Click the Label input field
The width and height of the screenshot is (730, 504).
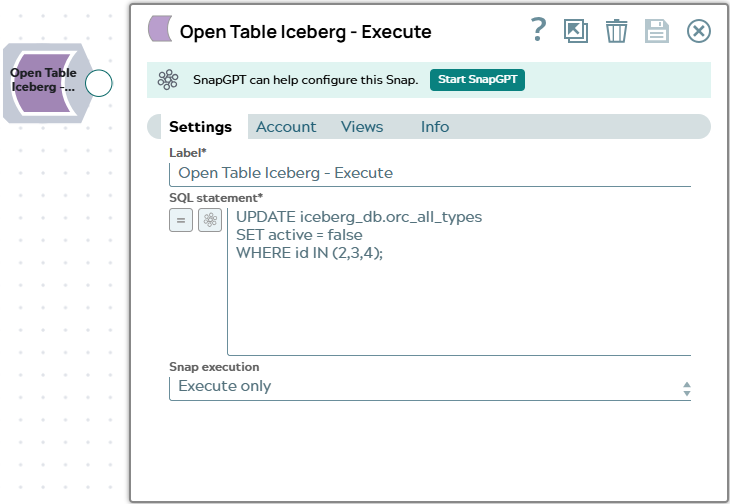(430, 174)
